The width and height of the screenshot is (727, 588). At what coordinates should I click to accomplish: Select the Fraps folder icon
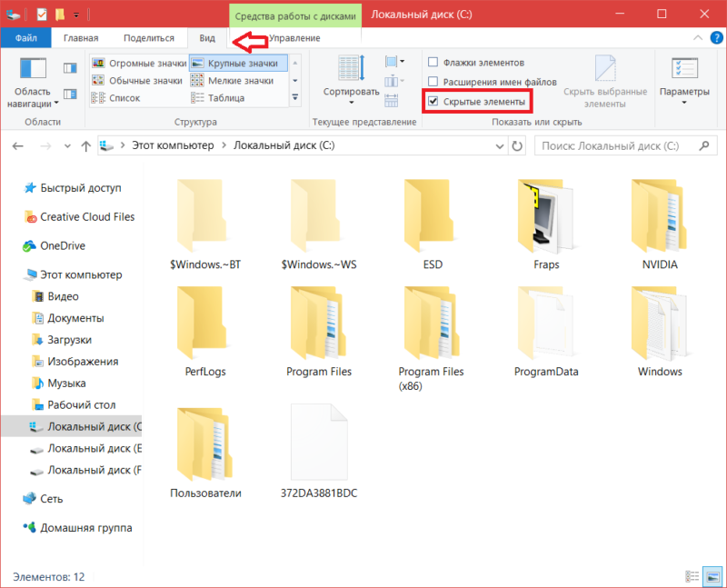coord(546,216)
